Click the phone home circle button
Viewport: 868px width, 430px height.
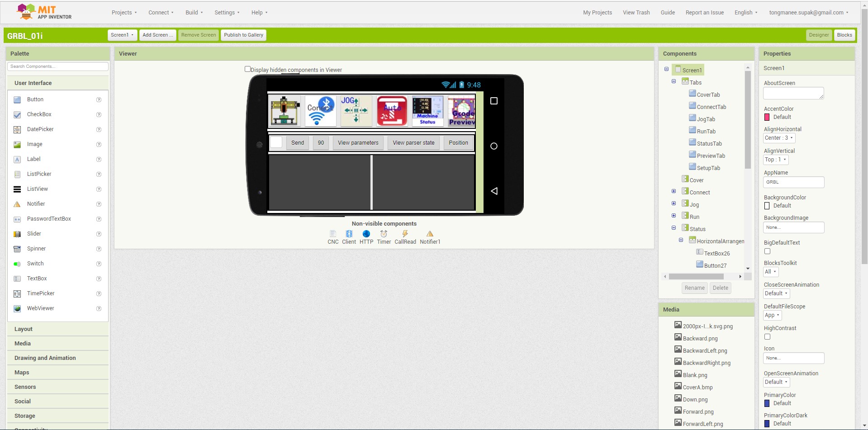[494, 146]
